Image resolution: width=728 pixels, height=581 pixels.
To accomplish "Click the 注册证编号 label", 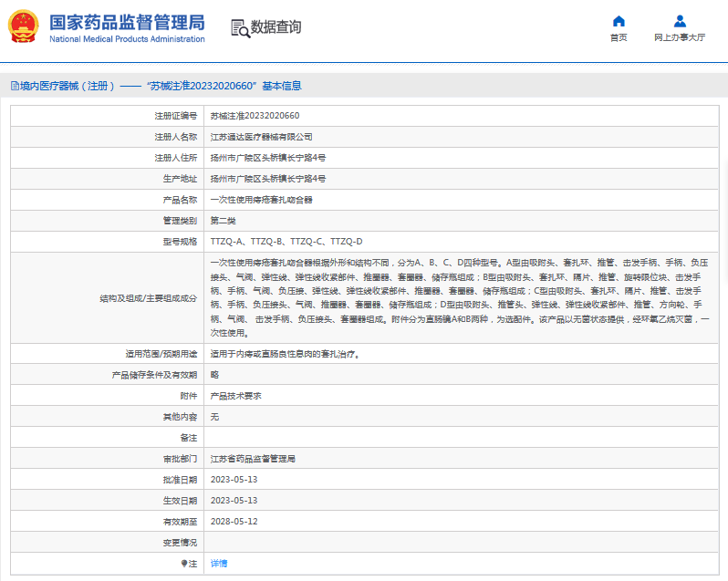I will [176, 116].
